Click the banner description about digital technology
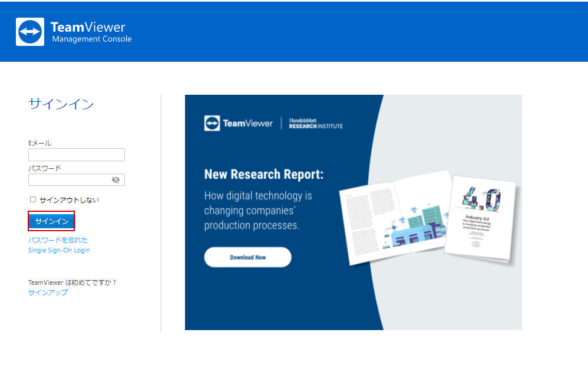 click(258, 211)
